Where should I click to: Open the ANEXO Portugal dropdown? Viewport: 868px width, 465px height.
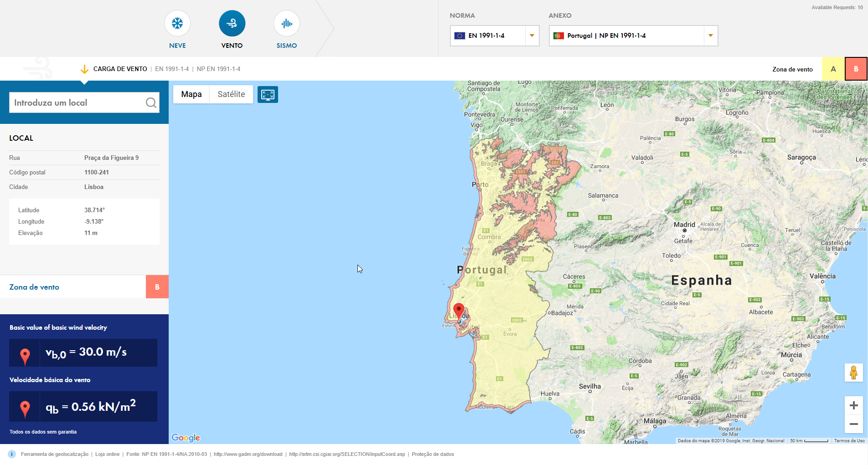click(633, 36)
